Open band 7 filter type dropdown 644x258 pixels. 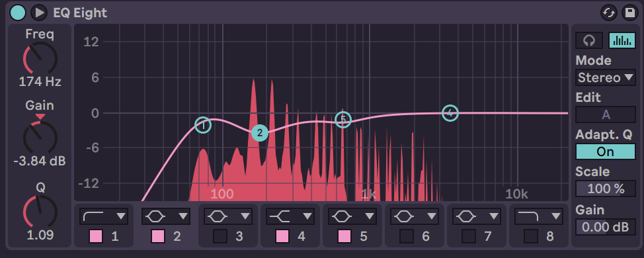coord(477,216)
